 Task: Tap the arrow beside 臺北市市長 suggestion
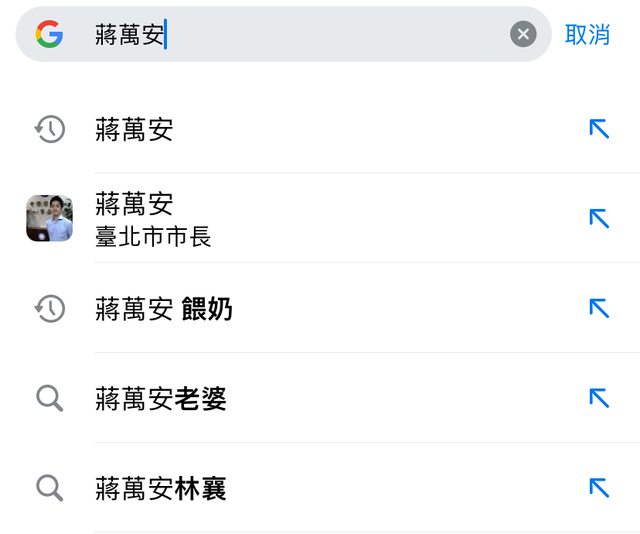click(x=599, y=218)
